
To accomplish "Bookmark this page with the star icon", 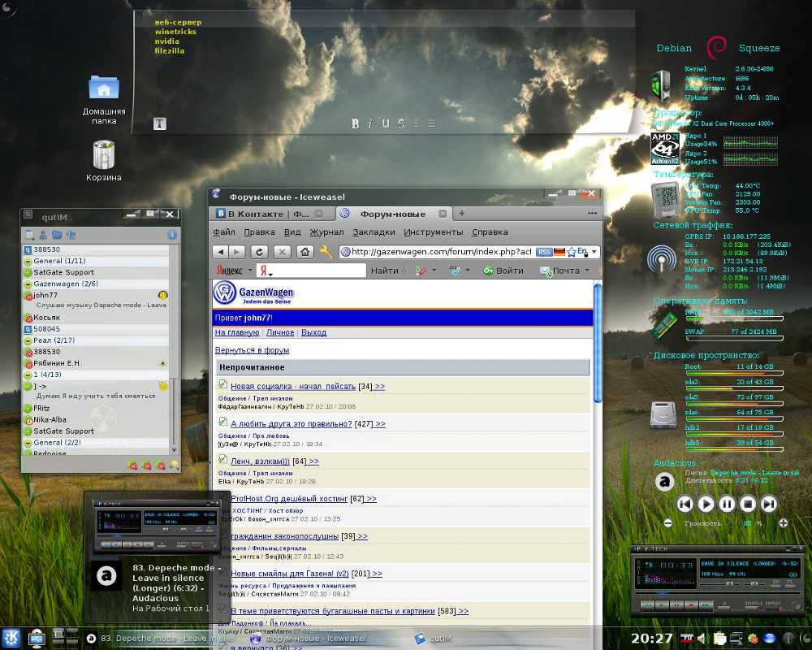I will point(571,252).
